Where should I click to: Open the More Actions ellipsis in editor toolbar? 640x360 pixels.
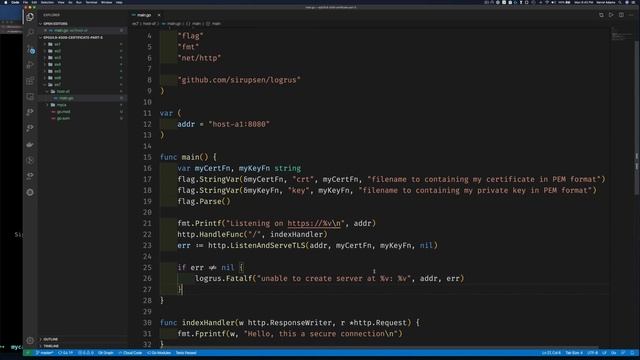pos(631,15)
